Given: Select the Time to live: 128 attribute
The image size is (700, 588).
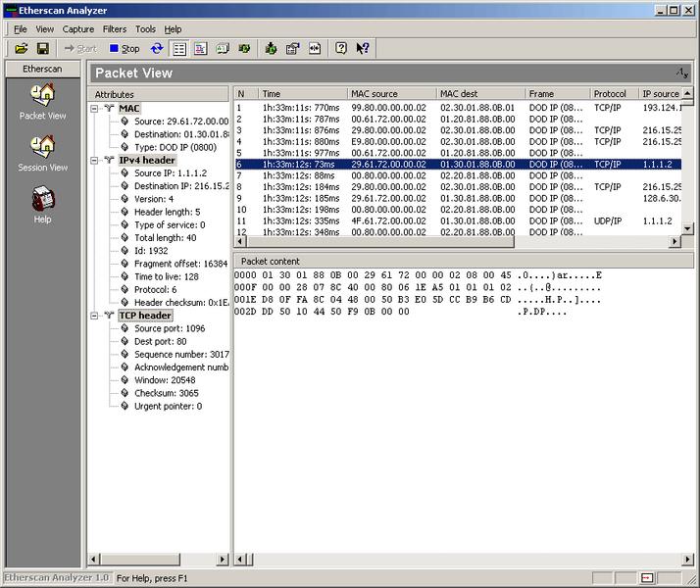Looking at the screenshot, I should coord(167,276).
